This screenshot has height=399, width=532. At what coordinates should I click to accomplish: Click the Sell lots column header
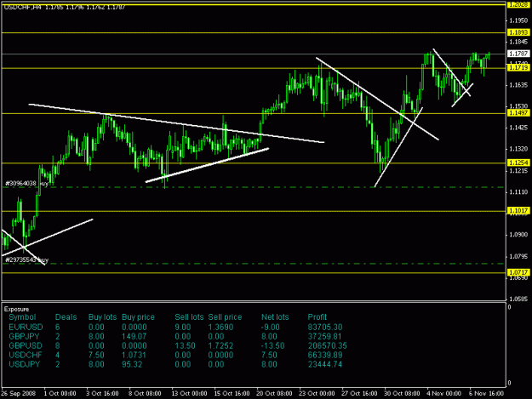click(x=189, y=317)
